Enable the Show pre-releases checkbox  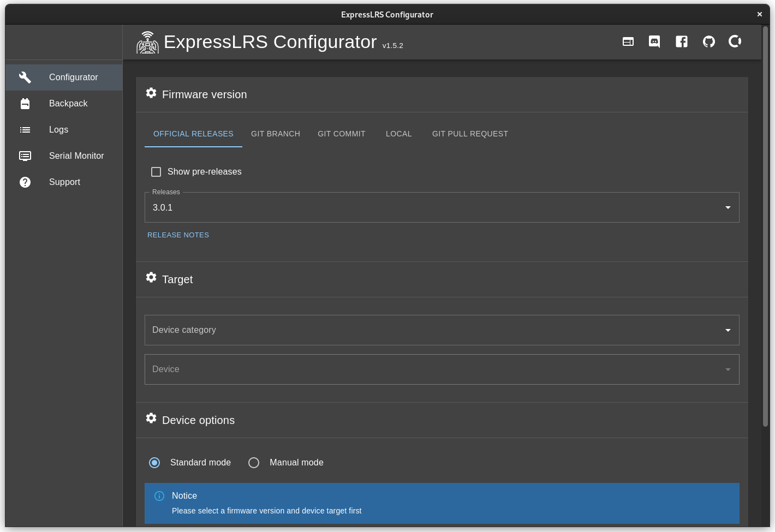point(156,172)
